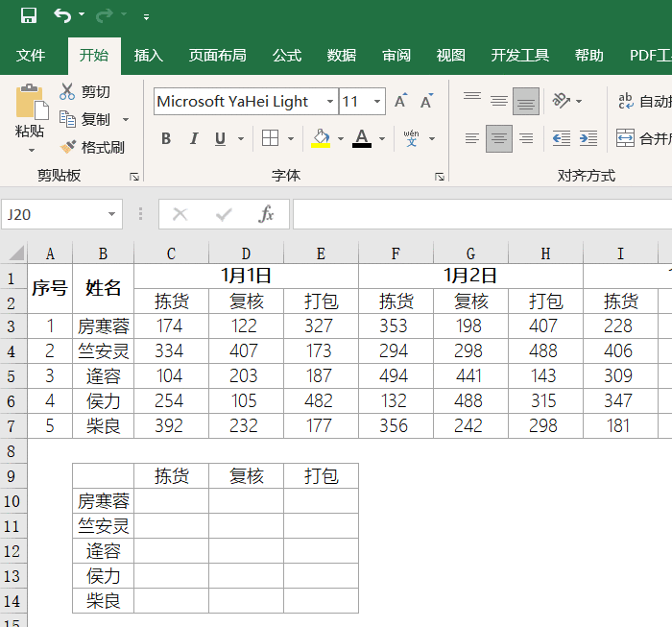This screenshot has height=627, width=672.
Task: Click the Enter checkmark in formula bar
Action: tap(224, 214)
